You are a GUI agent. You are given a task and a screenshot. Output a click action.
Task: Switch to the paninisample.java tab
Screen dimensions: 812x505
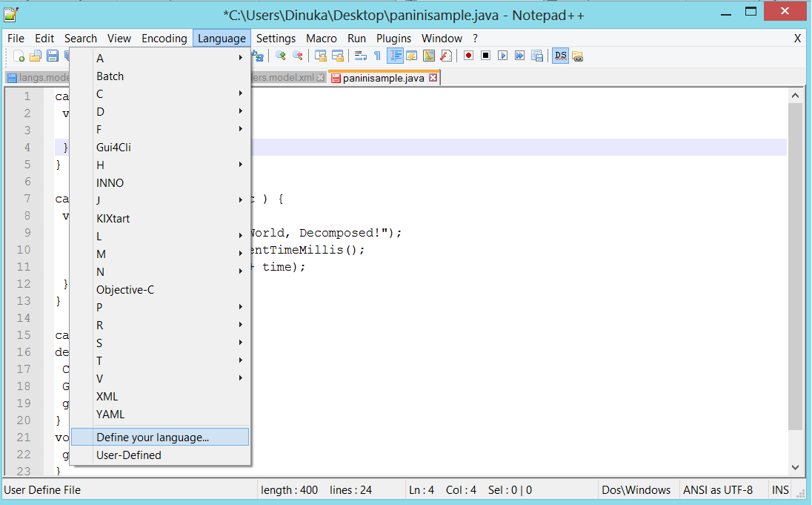pyautogui.click(x=380, y=77)
